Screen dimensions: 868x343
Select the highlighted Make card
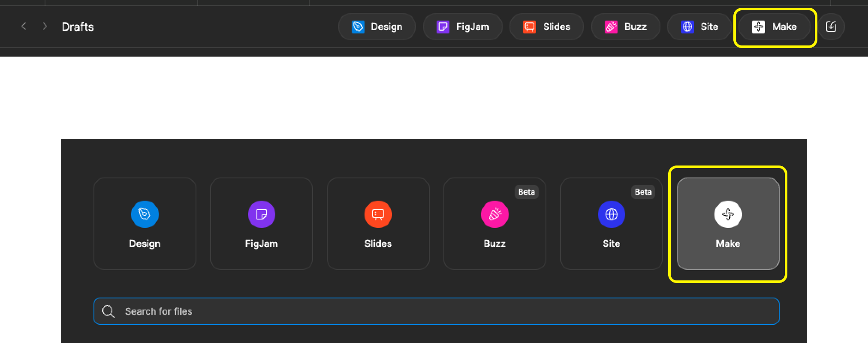point(728,224)
